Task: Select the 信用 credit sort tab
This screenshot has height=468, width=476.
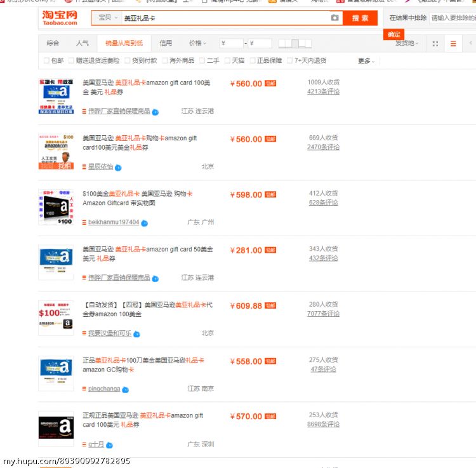Action: [x=166, y=43]
